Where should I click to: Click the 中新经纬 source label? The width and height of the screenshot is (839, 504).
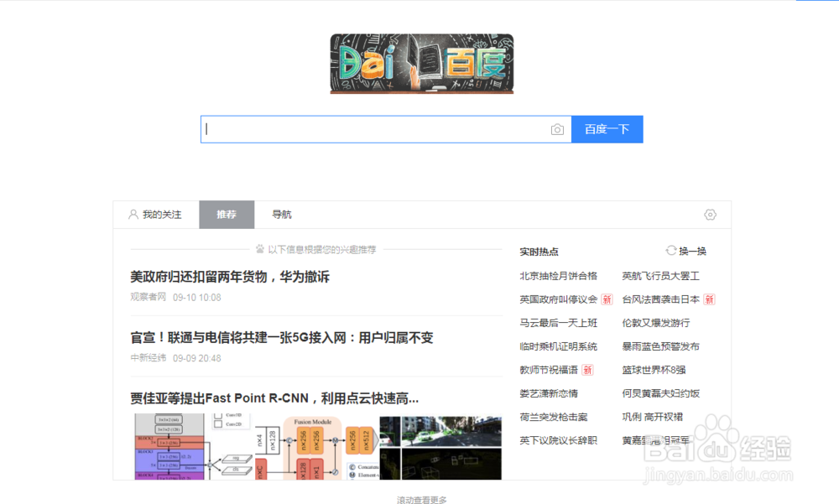tap(149, 358)
